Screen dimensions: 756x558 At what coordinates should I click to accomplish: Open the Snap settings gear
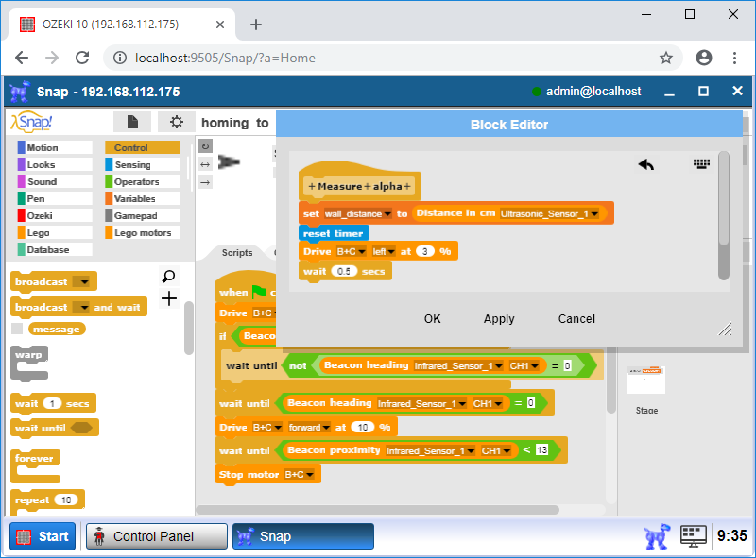tap(176, 122)
